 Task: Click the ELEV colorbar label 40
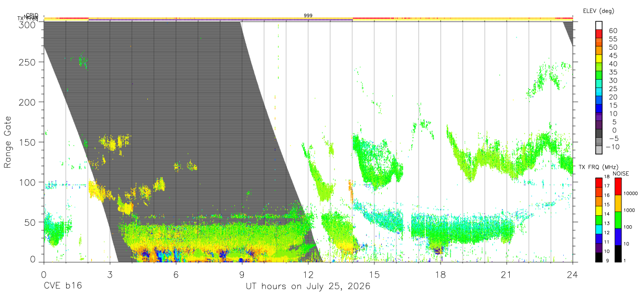[x=613, y=64]
